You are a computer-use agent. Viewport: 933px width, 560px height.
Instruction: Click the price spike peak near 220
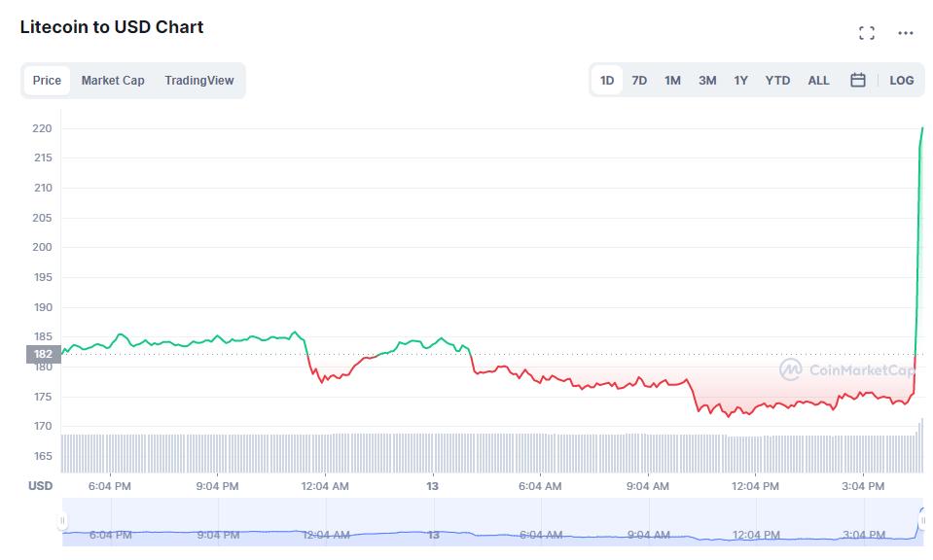pos(922,128)
